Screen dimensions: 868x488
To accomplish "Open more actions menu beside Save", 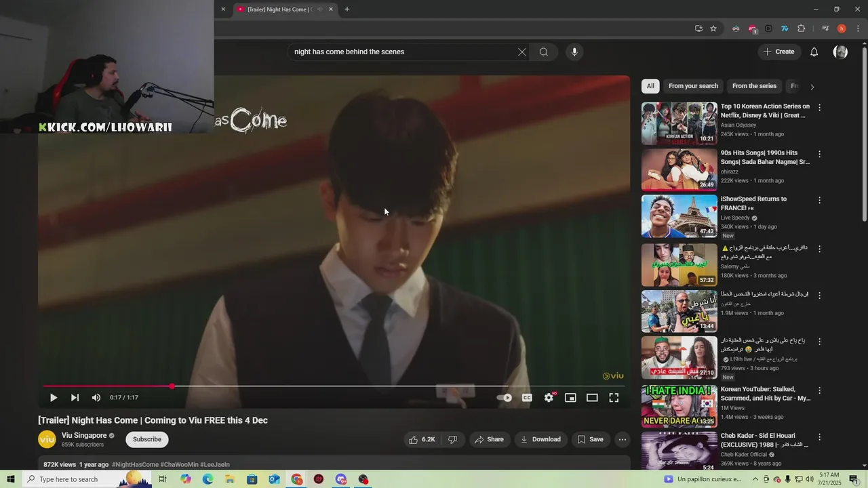I will [x=622, y=440].
